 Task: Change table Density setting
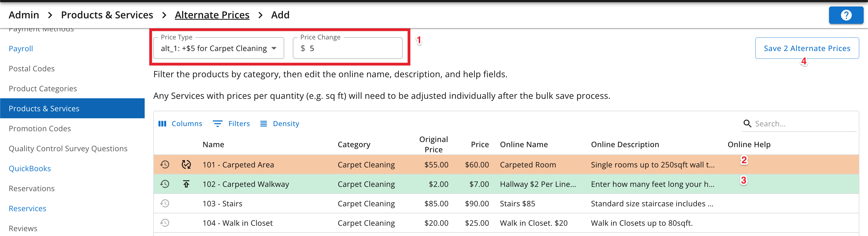tap(280, 124)
